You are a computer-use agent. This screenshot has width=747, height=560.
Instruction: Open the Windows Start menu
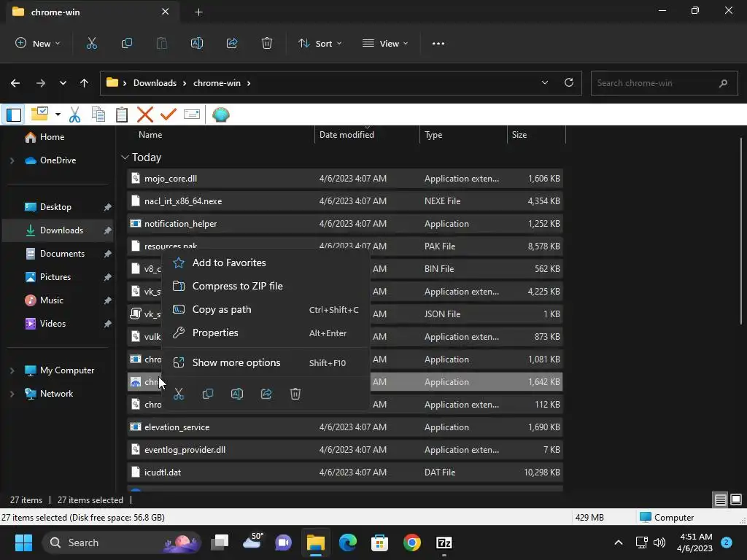(23, 542)
